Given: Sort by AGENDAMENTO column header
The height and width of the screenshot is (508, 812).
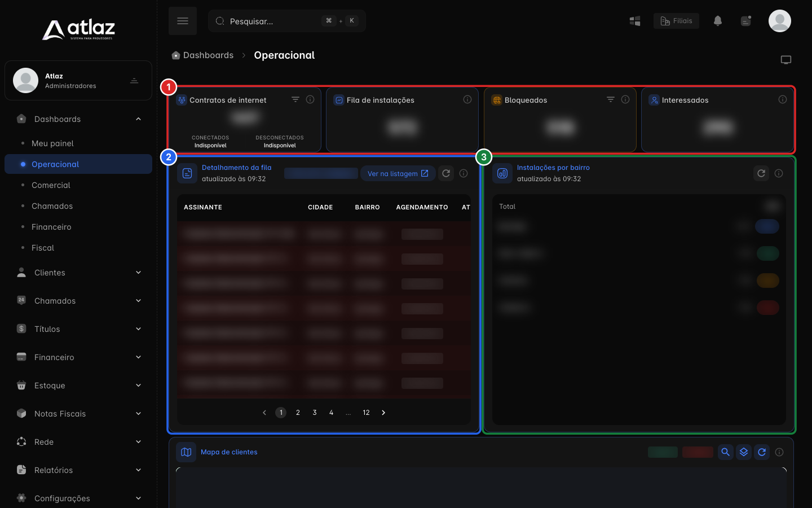Looking at the screenshot, I should (422, 207).
